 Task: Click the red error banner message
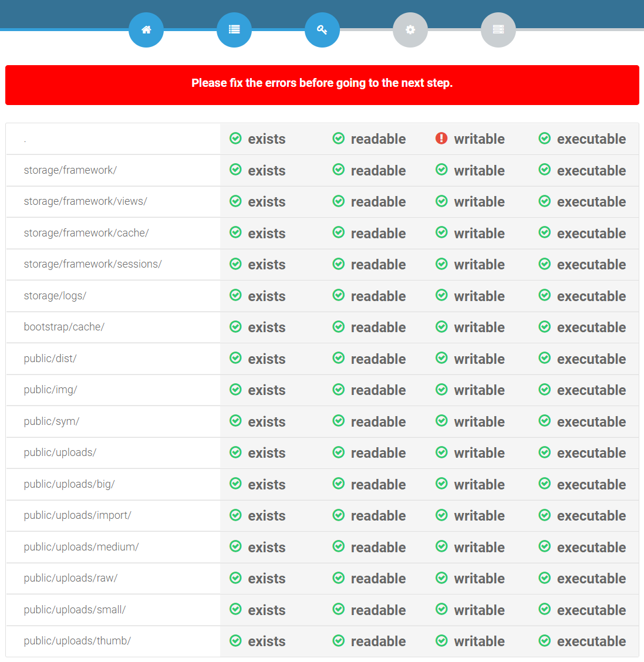[322, 84]
